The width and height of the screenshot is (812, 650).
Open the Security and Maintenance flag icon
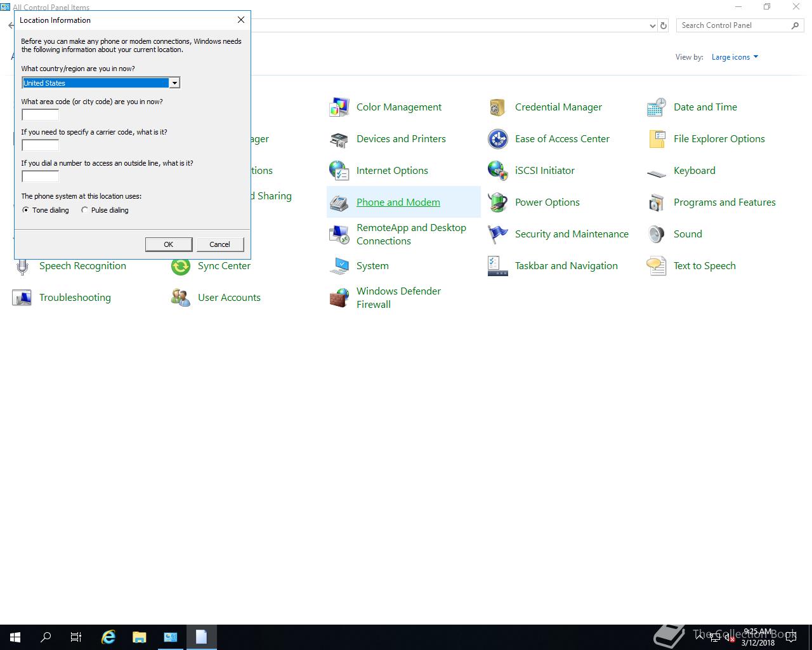click(x=498, y=234)
